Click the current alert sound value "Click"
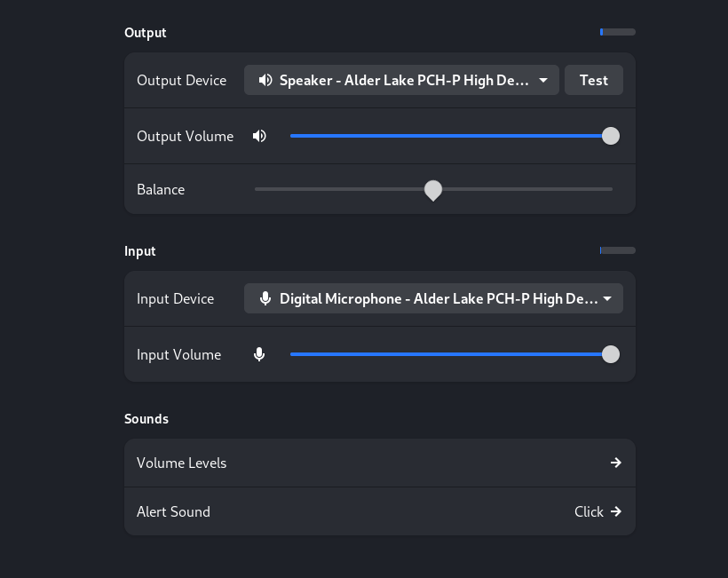 589,511
